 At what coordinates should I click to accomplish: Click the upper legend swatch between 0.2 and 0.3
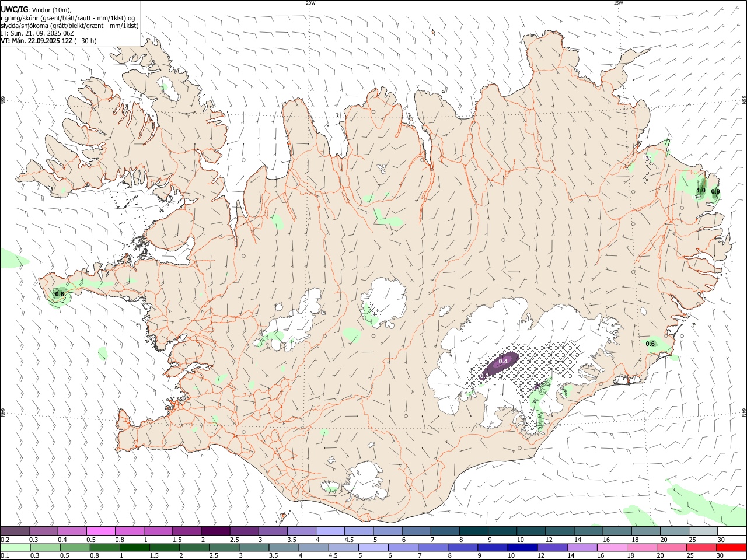tap(15, 531)
